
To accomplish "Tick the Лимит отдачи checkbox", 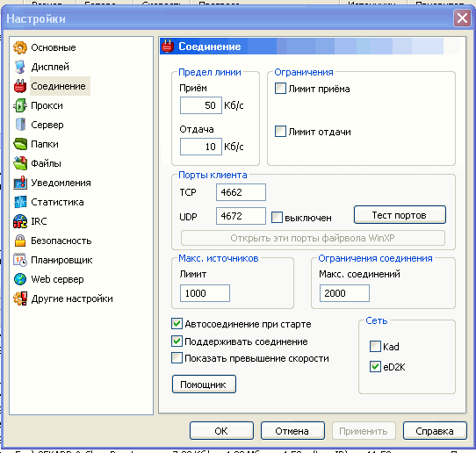I will pyautogui.click(x=280, y=132).
